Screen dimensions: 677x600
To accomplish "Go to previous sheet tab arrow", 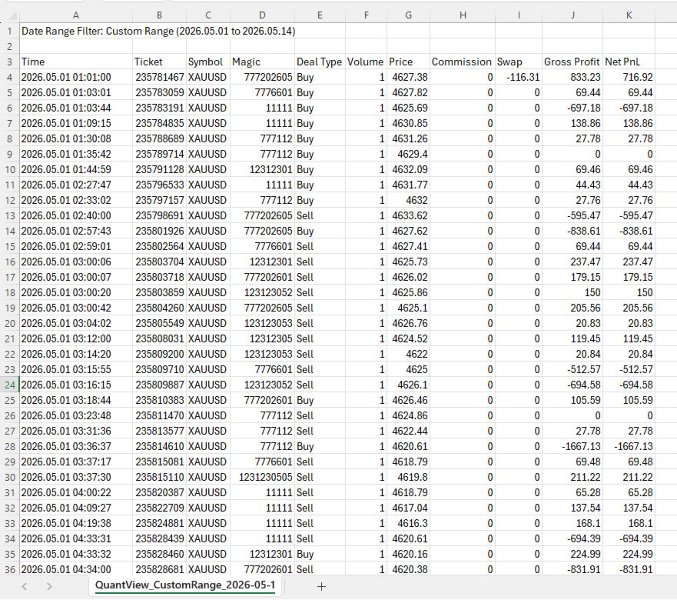I will [24, 586].
